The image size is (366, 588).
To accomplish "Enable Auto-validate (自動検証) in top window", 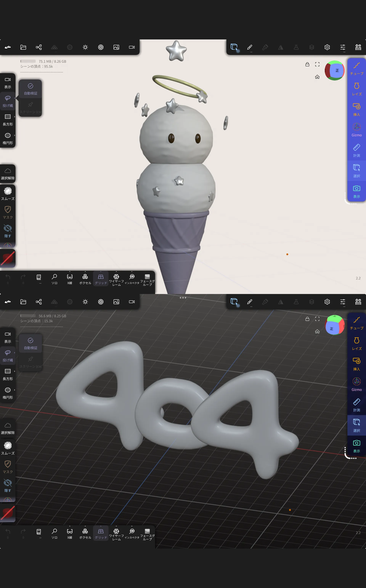I will pos(30,89).
